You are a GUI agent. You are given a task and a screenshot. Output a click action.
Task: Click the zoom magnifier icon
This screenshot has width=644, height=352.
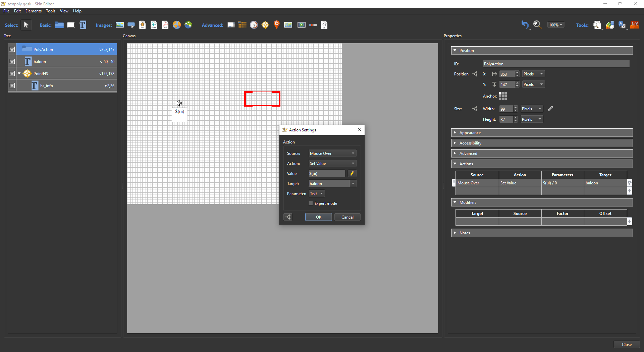[x=537, y=25]
